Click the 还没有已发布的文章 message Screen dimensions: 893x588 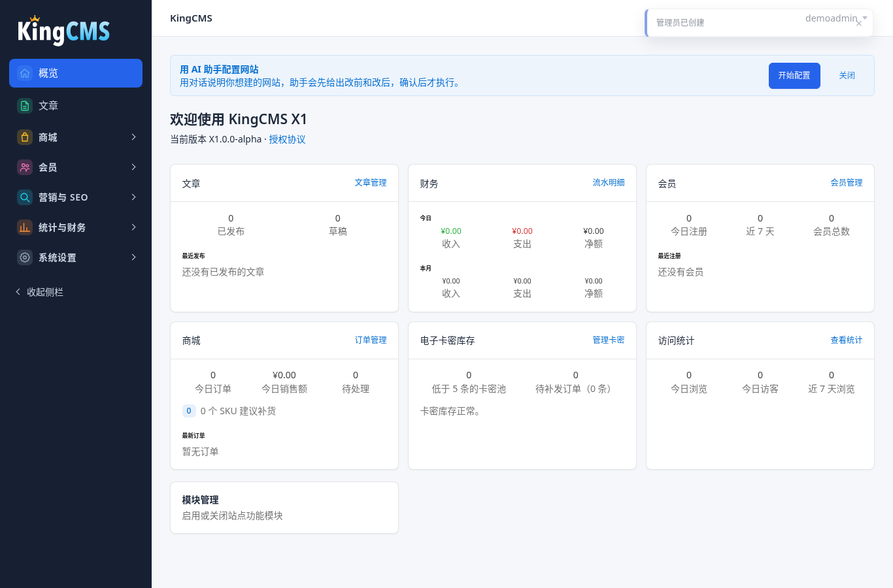[x=223, y=272]
